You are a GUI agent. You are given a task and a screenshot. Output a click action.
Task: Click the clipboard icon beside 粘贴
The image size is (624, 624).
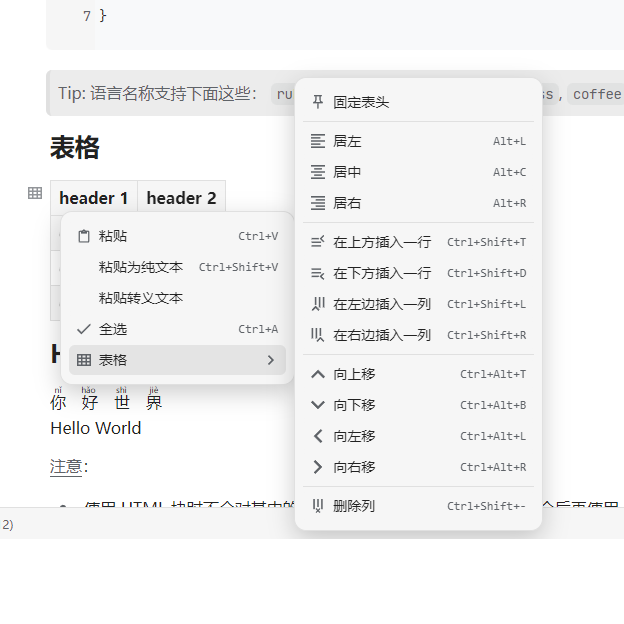pos(84,236)
